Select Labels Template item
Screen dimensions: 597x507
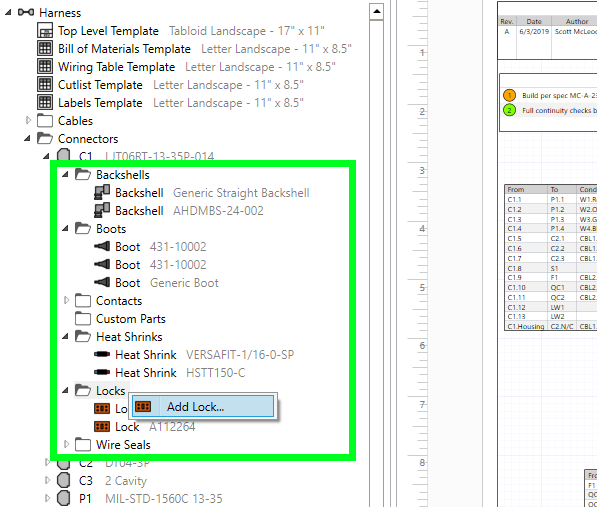pos(100,102)
